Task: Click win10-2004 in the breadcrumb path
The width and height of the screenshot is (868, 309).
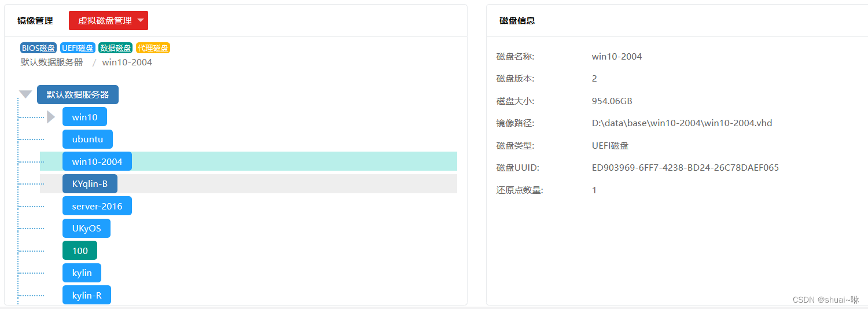Action: point(127,62)
